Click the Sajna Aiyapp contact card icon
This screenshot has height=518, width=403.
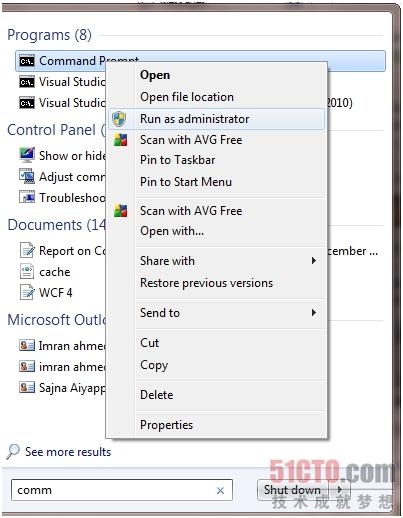(x=27, y=387)
